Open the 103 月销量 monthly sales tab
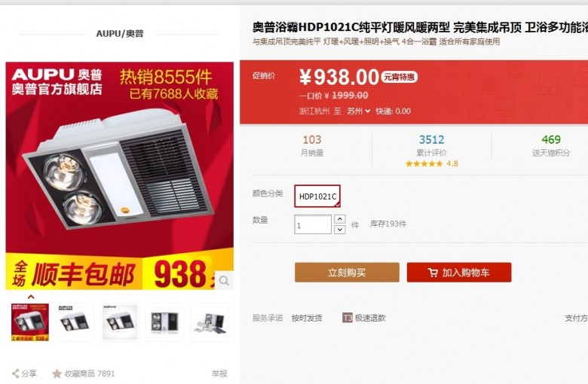588x384 pixels. coord(312,145)
